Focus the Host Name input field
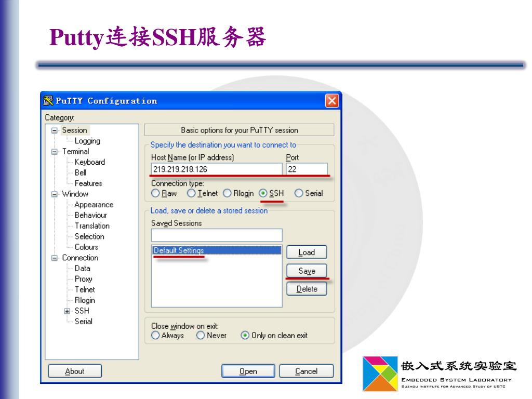Screen dimensions: 532x399 point(217,169)
